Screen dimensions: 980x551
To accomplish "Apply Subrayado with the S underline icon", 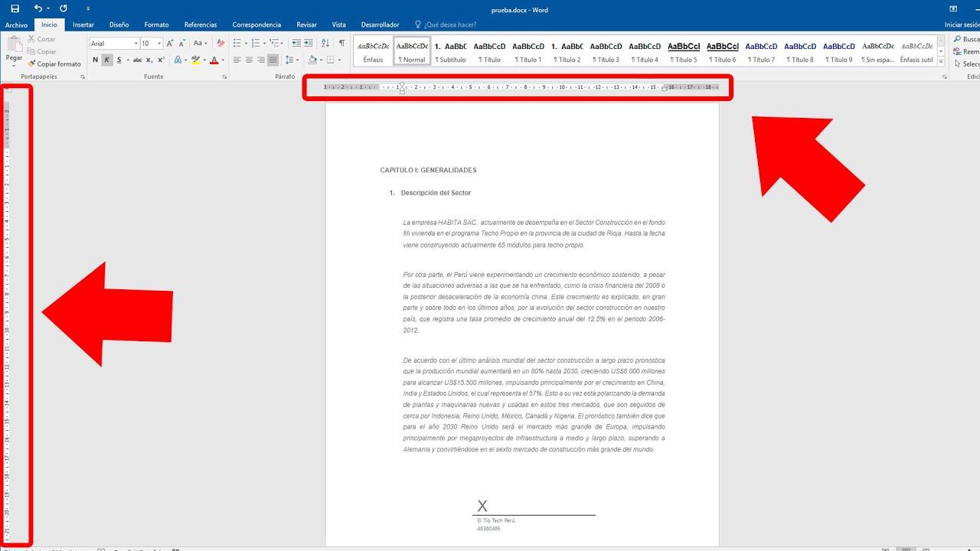I will [x=119, y=59].
